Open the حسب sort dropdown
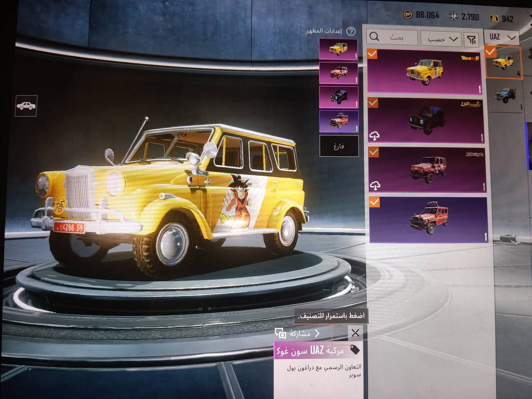Image resolution: width=532 pixels, height=399 pixels. point(441,39)
